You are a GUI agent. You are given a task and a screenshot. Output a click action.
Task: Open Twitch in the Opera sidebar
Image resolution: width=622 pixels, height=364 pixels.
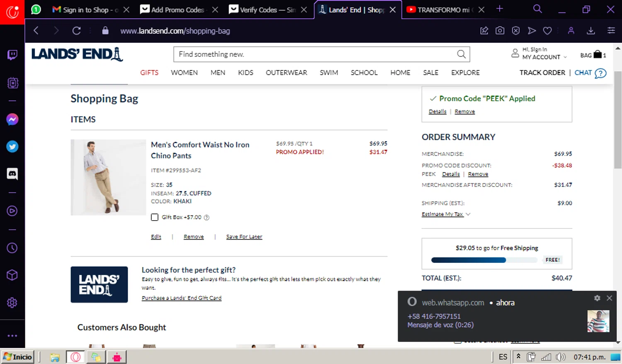12,55
